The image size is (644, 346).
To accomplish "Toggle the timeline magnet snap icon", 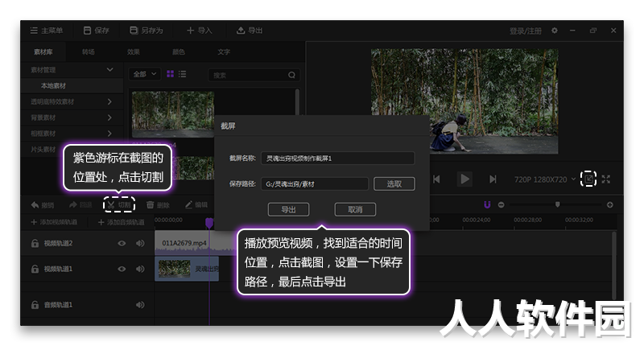I will (487, 205).
